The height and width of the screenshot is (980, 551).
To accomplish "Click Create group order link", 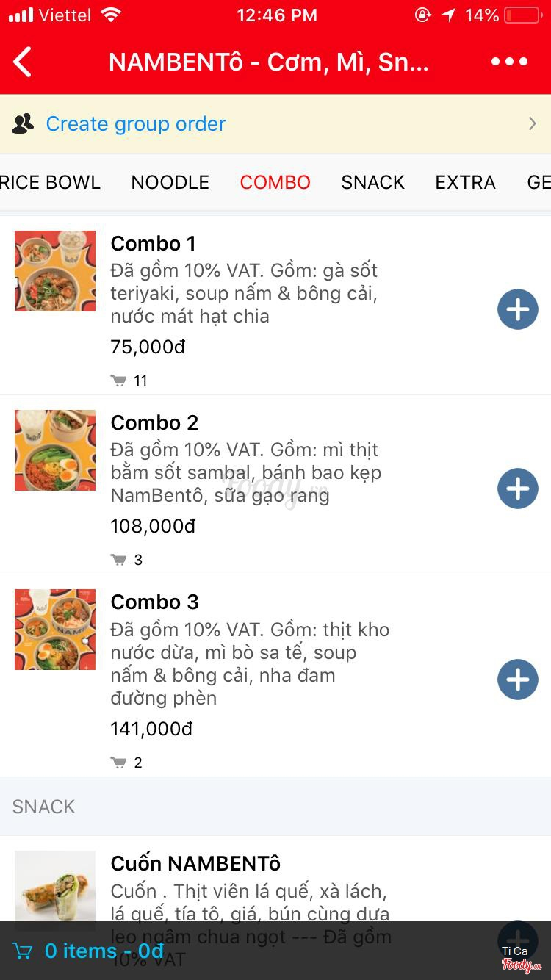I will (136, 123).
